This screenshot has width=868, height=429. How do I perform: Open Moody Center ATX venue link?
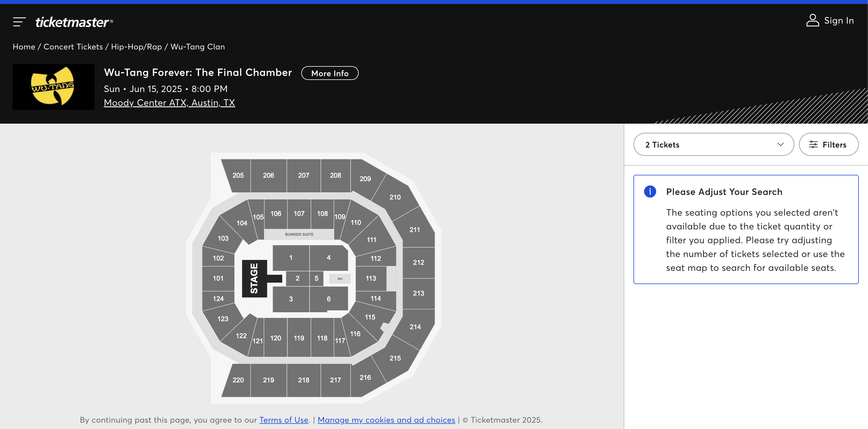click(x=169, y=102)
